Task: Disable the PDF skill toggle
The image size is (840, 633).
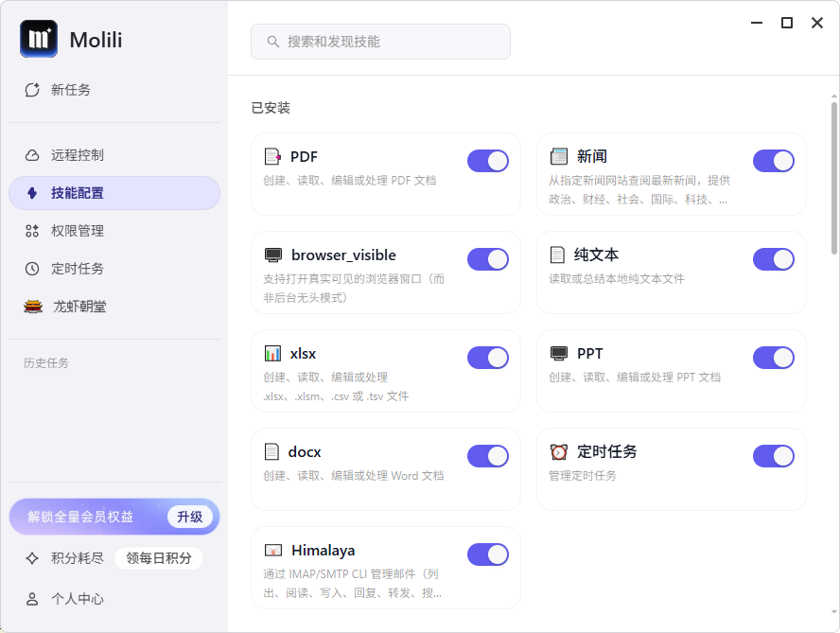Action: click(x=487, y=161)
